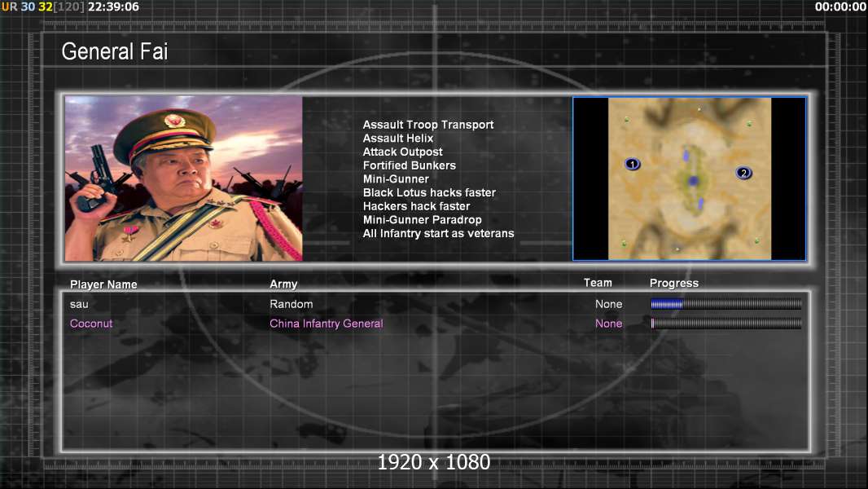This screenshot has height=489, width=868.
Task: Click the Army column header
Action: (283, 284)
